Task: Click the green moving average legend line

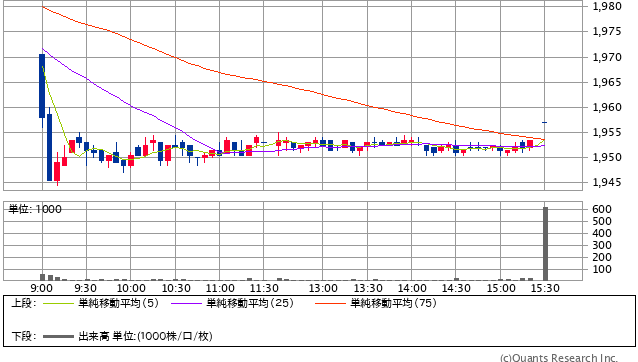Action: (58, 303)
